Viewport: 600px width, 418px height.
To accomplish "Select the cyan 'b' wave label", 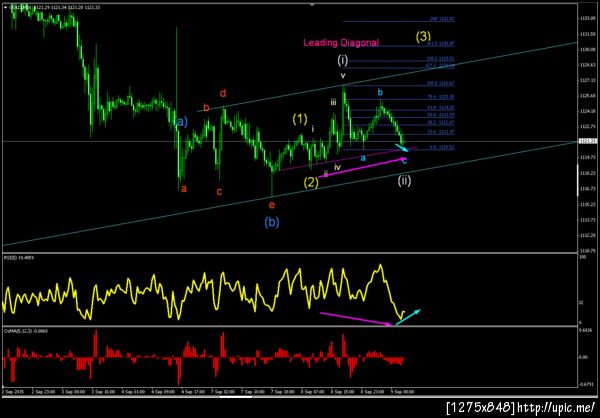I will (380, 92).
